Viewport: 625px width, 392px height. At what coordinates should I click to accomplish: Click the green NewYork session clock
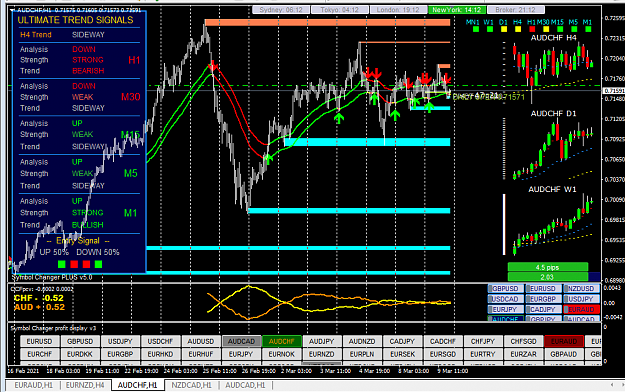(457, 10)
